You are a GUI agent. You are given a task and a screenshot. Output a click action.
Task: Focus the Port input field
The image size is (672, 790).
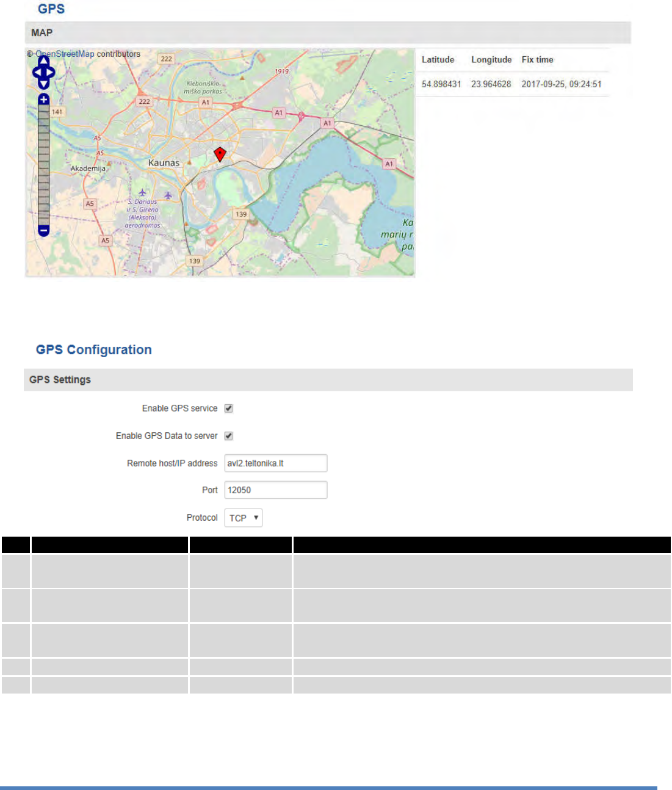coord(276,490)
